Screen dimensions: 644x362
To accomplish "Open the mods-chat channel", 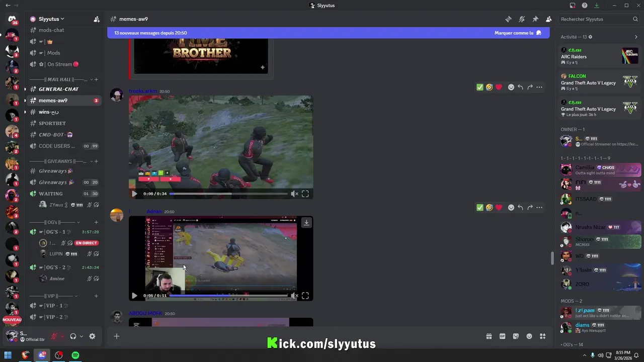I will (63, 30).
